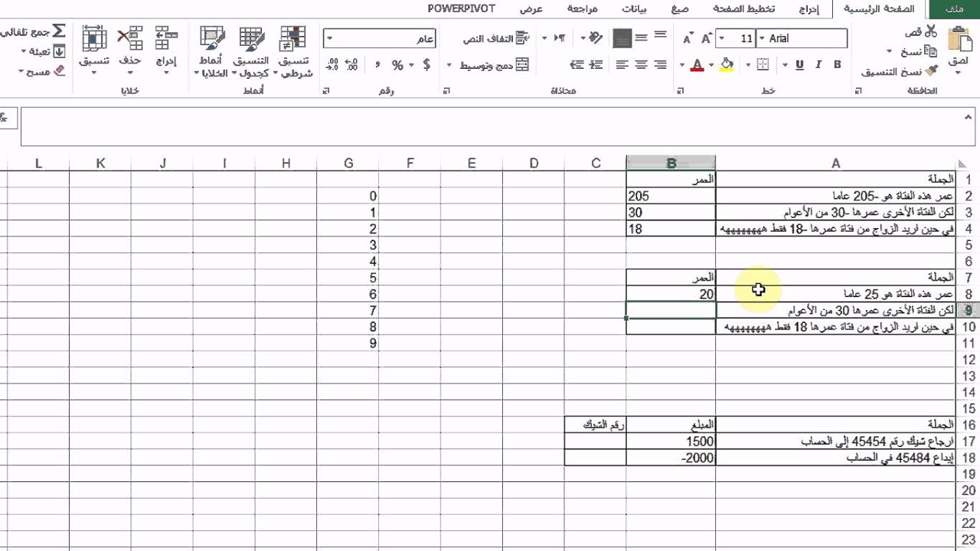Select cell B8 containing 20
This screenshot has width=980, height=551.
(x=671, y=294)
